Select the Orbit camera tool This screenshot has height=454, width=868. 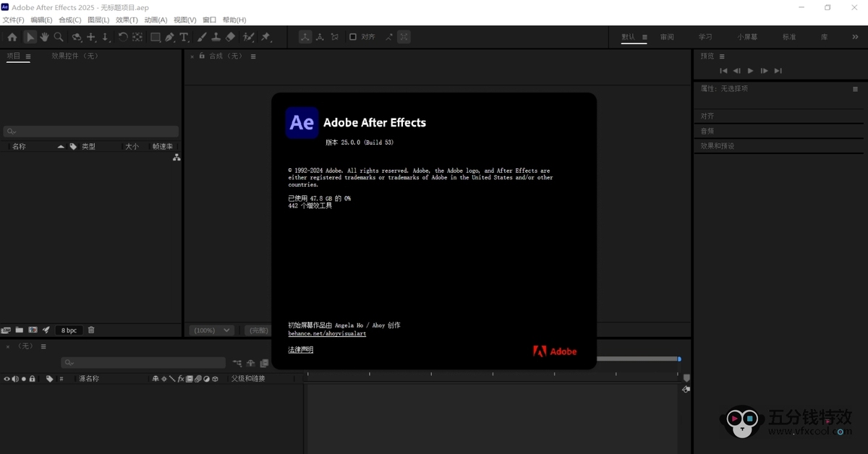click(77, 37)
